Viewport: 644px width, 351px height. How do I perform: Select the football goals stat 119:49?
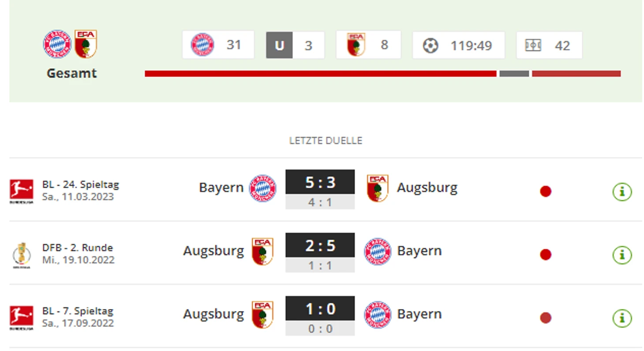(x=458, y=45)
